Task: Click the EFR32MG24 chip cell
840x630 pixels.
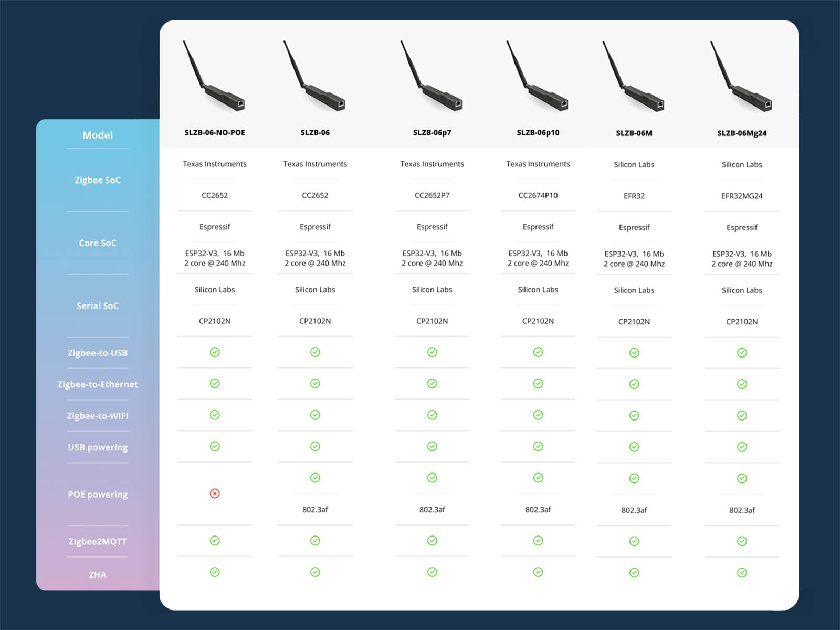Action: pos(742,196)
